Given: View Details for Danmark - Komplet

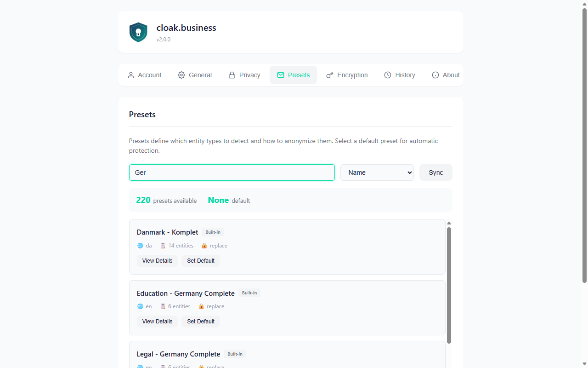Looking at the screenshot, I should [x=157, y=261].
